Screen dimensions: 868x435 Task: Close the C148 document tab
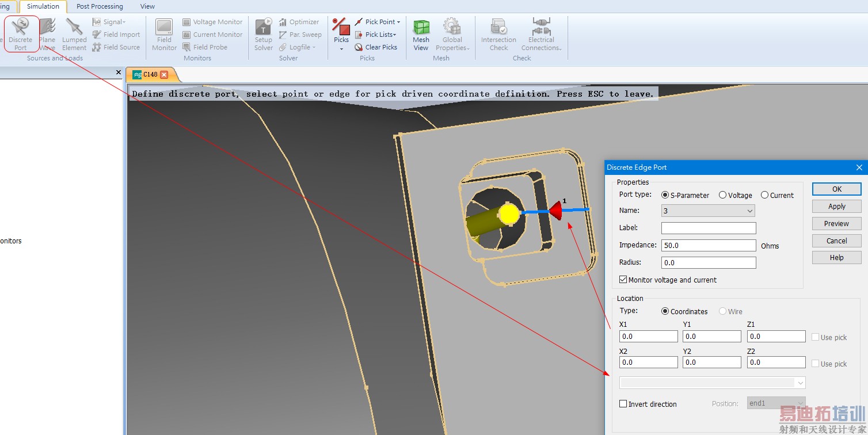click(x=164, y=75)
